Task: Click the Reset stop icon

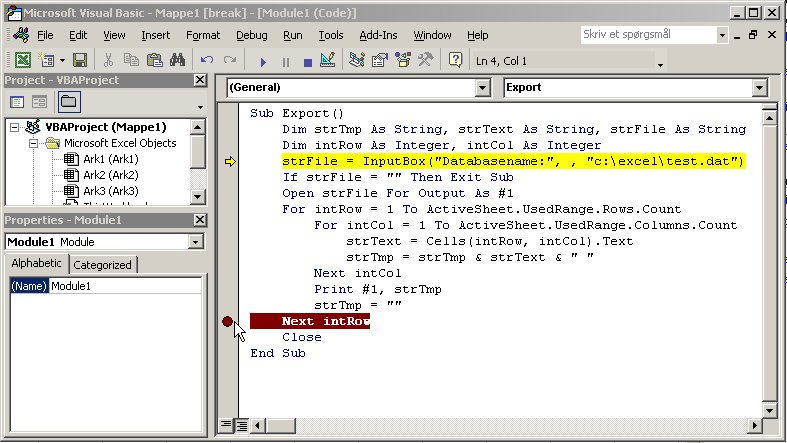Action: coord(307,61)
